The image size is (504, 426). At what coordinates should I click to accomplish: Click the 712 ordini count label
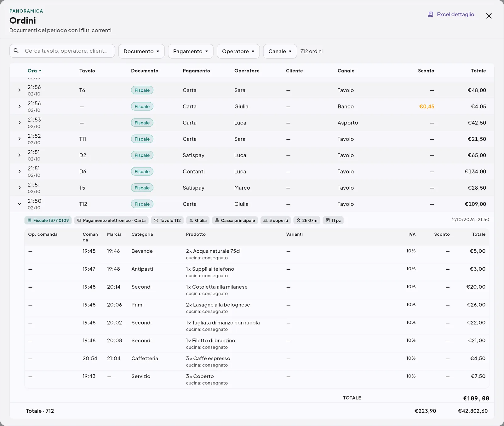click(x=312, y=51)
